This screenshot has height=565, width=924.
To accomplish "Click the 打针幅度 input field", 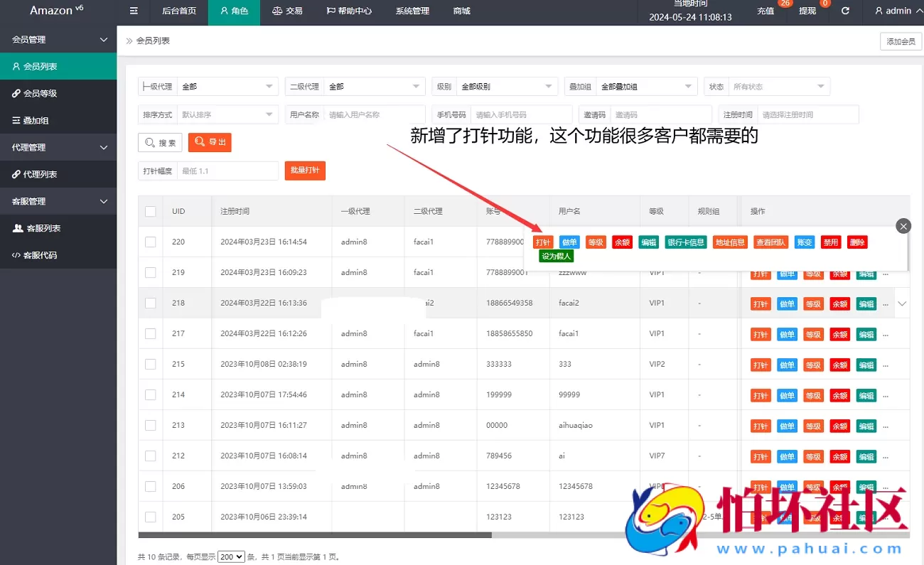I will pyautogui.click(x=229, y=171).
